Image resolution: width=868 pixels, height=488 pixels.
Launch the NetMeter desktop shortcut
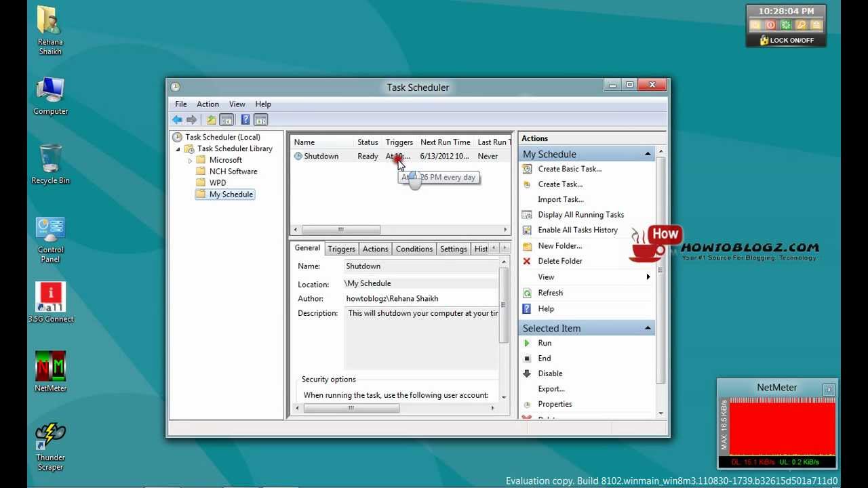[50, 371]
